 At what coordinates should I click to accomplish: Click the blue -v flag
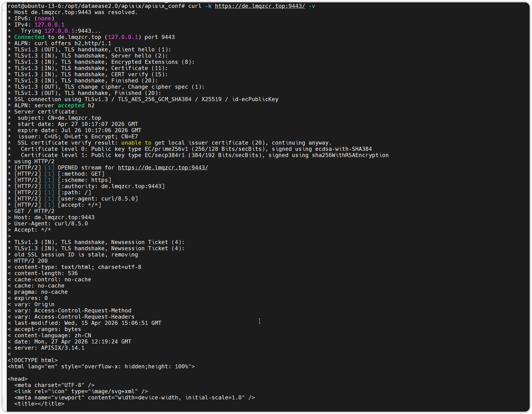click(312, 6)
